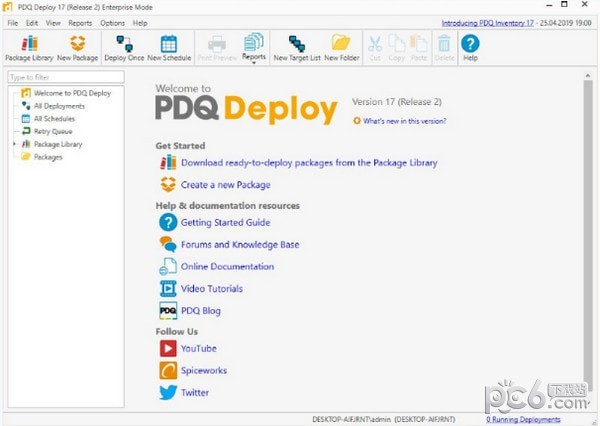Focus the Type to filter field
This screenshot has width=600, height=426.
coord(66,77)
